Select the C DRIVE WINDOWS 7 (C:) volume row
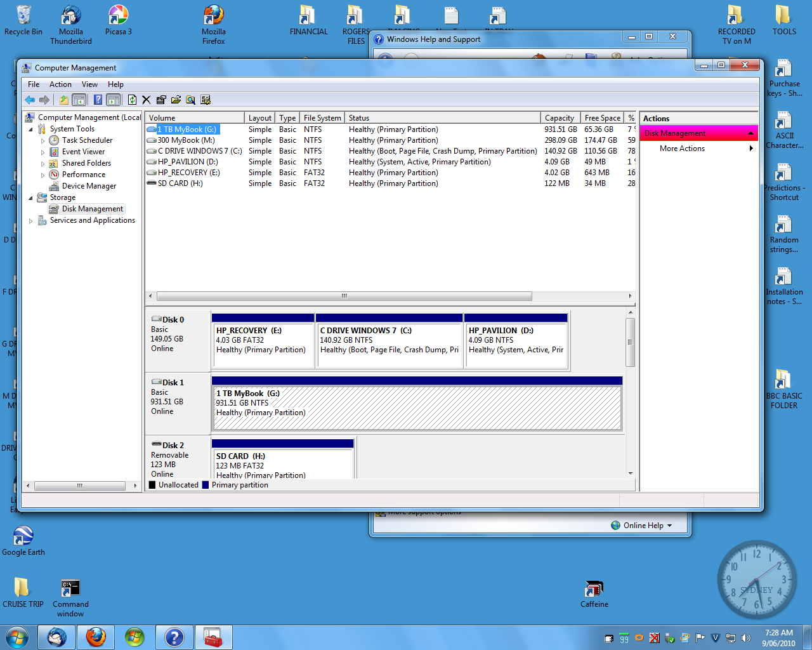The image size is (812, 650). coord(390,151)
